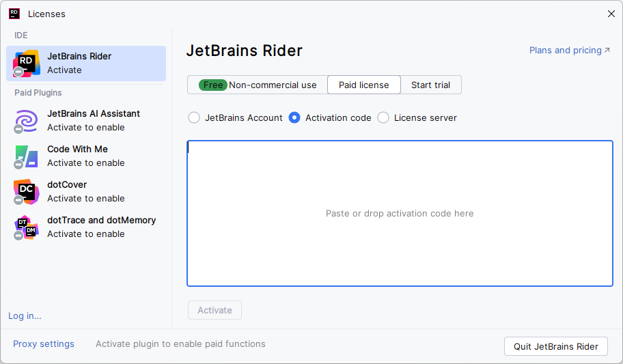Select the Activation code radio button
The width and height of the screenshot is (623, 364).
coord(294,117)
